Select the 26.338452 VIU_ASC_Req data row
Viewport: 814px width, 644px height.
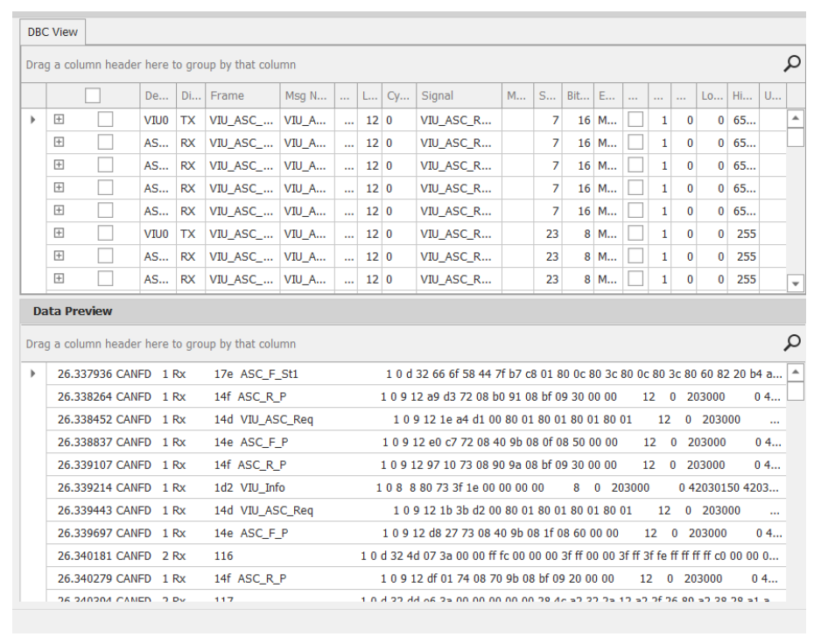tap(416, 419)
